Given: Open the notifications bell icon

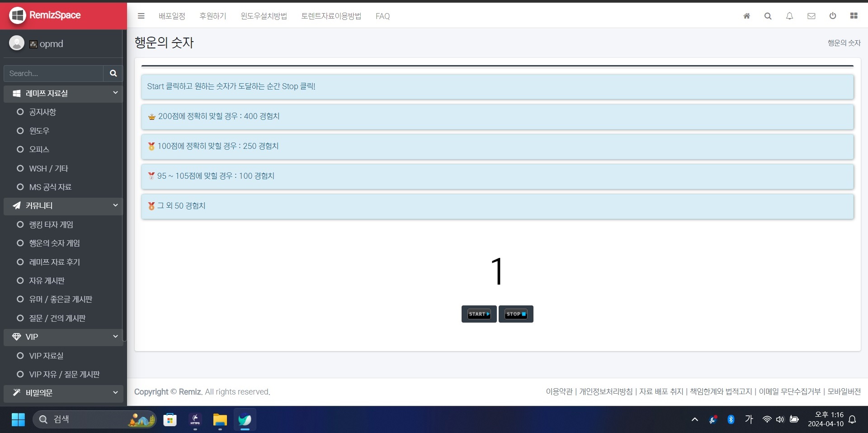Looking at the screenshot, I should pyautogui.click(x=789, y=16).
